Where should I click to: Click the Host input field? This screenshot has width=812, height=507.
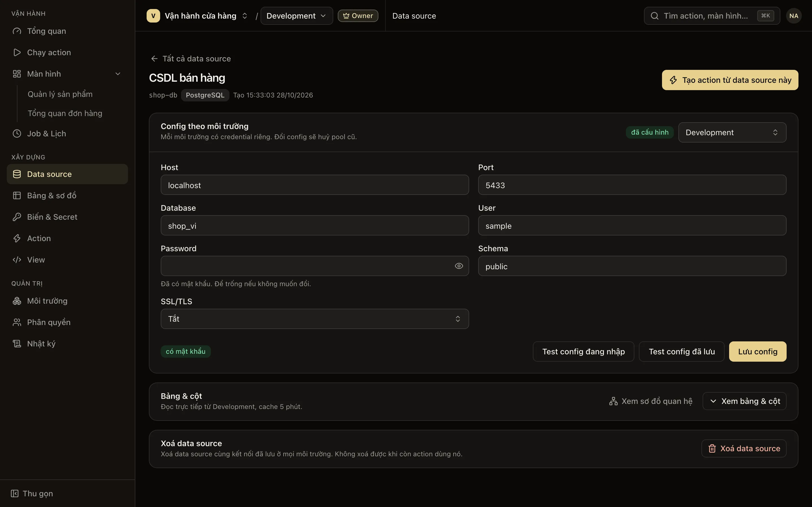[x=314, y=185]
